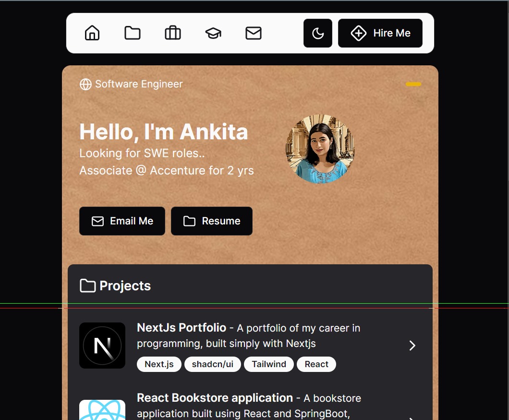509x420 pixels.
Task: Click the yellow indicator bar at top right
Action: click(413, 84)
